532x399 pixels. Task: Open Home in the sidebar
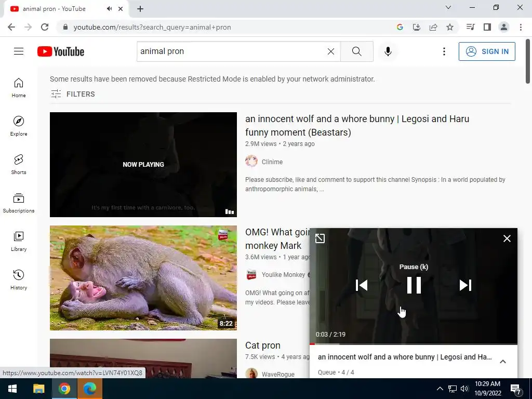(19, 87)
